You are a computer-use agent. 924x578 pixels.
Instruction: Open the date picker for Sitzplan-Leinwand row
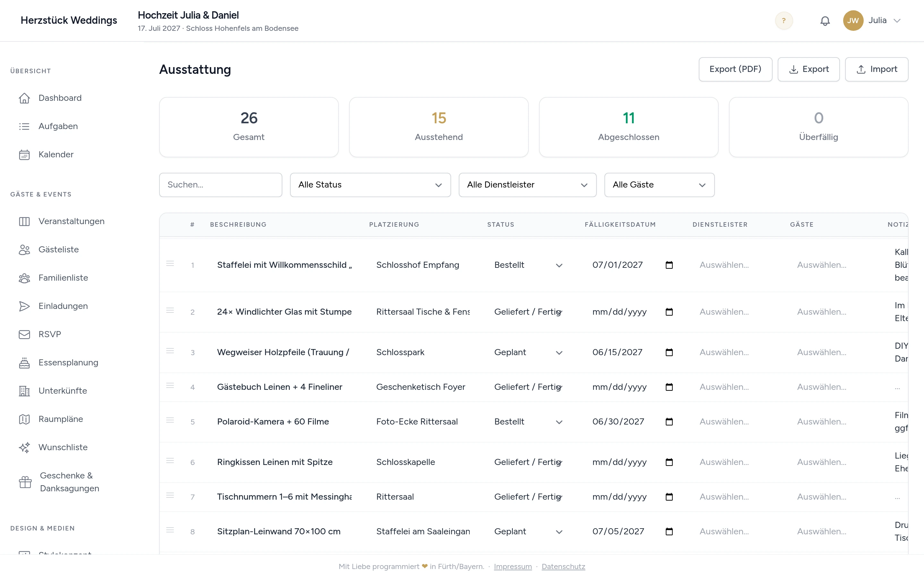pyautogui.click(x=669, y=531)
